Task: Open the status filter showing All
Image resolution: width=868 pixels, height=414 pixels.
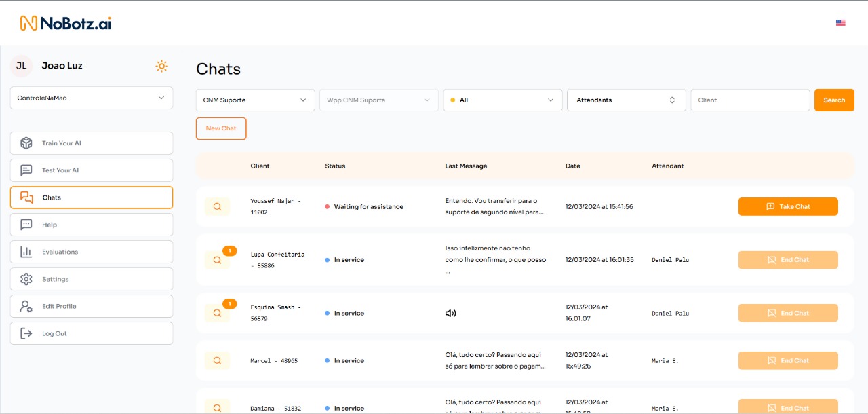Action: [502, 100]
